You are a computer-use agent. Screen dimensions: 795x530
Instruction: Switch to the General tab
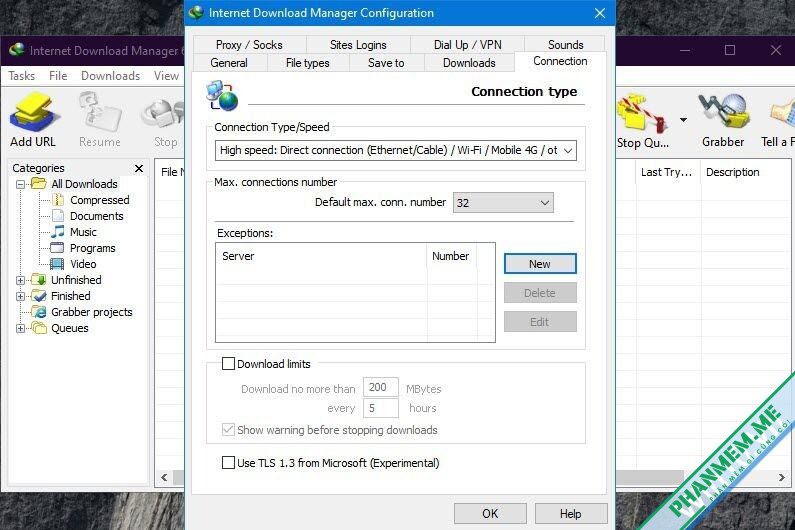(229, 63)
